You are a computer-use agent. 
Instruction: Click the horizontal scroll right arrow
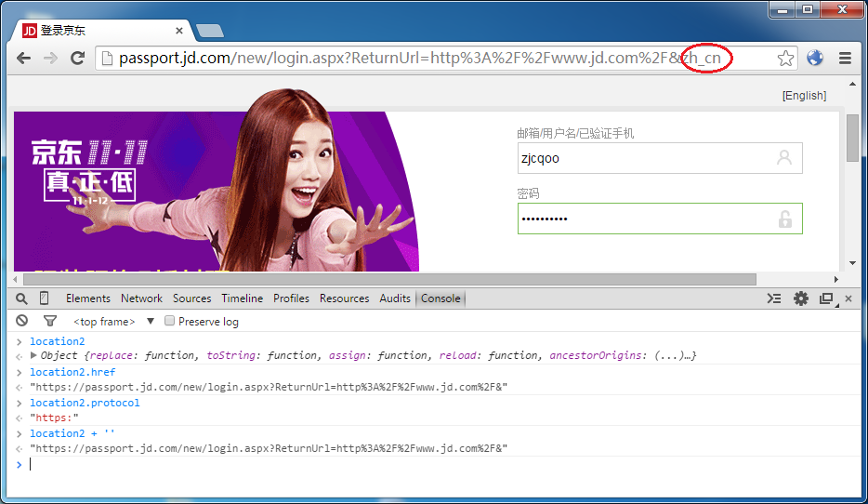click(835, 279)
